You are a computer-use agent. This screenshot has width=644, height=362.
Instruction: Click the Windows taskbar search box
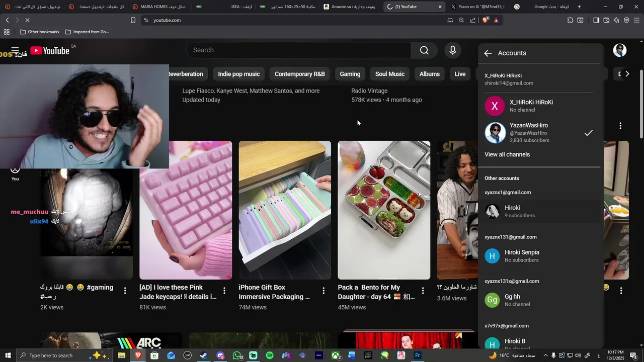pos(65,355)
